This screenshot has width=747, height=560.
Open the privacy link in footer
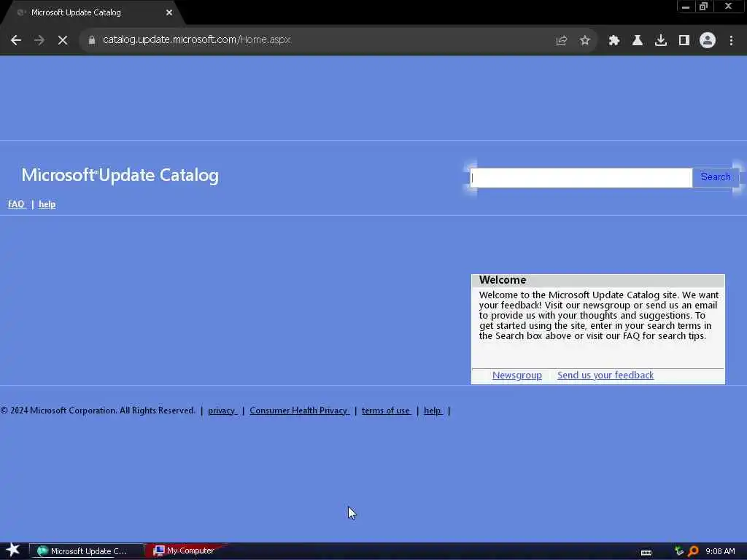[222, 411]
